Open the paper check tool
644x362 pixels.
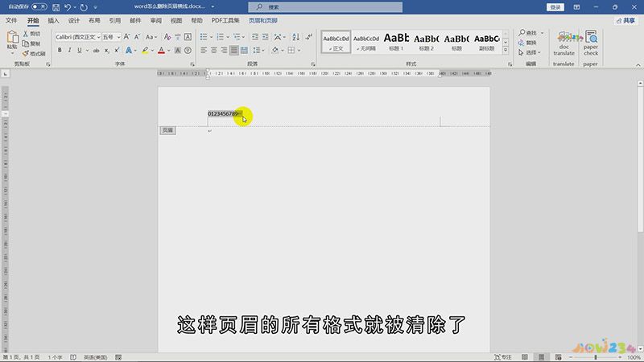click(591, 43)
